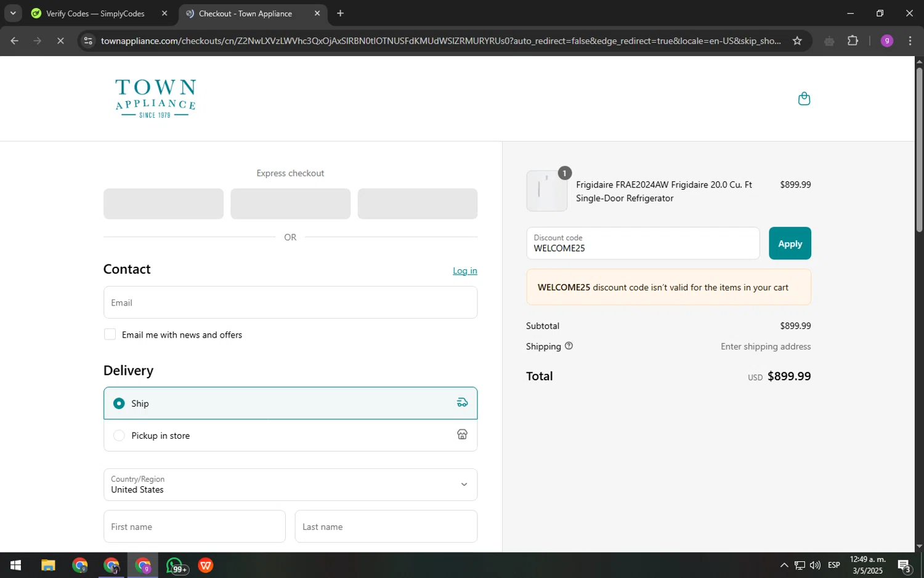Open a new browser tab
Viewport: 924px width, 578px height.
(340, 13)
